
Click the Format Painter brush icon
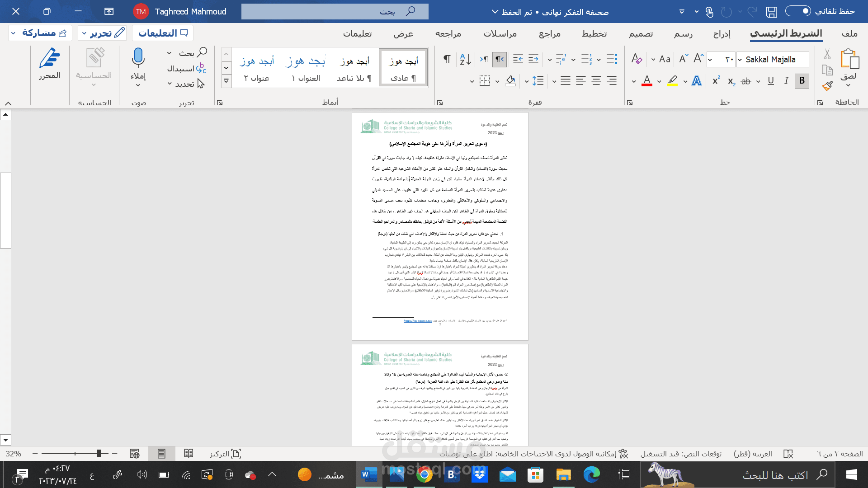(827, 86)
